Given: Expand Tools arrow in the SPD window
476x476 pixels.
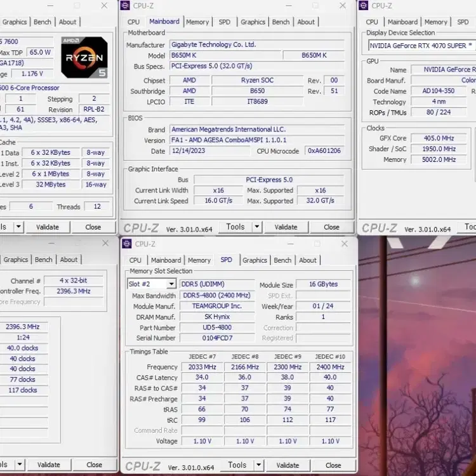Looking at the screenshot, I should tap(259, 465).
